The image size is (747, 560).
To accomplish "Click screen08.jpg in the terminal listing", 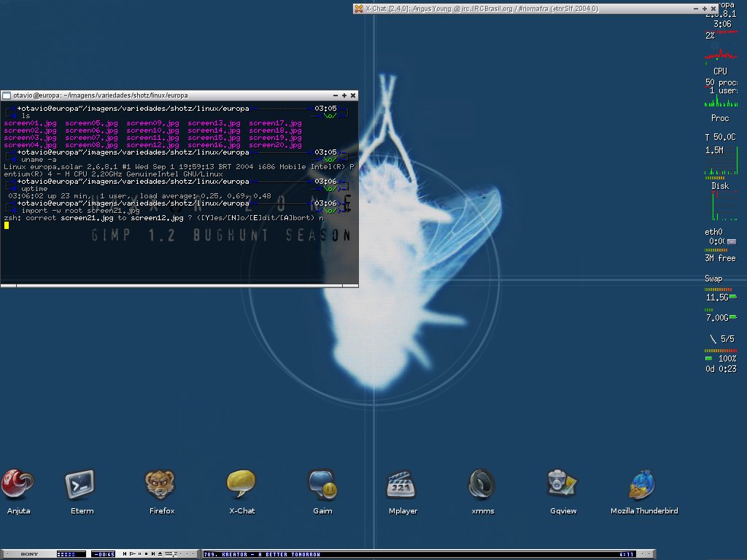I will pyautogui.click(x=91, y=145).
